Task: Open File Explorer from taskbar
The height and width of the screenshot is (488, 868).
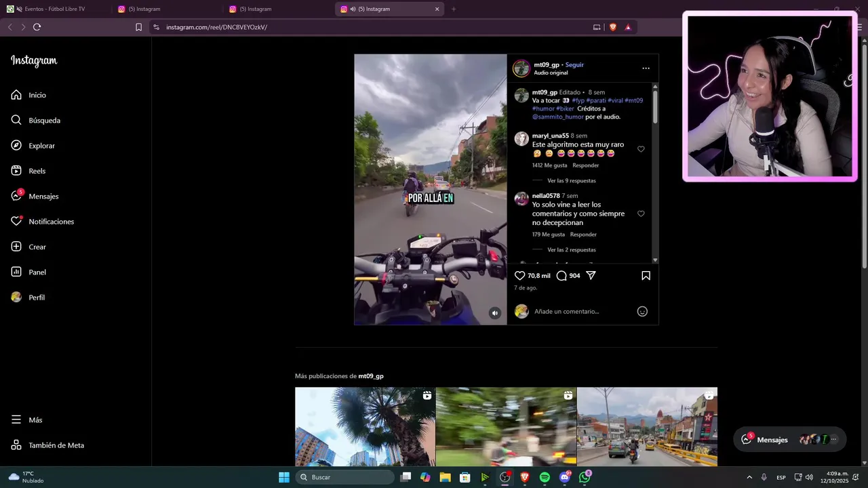Action: point(445,477)
